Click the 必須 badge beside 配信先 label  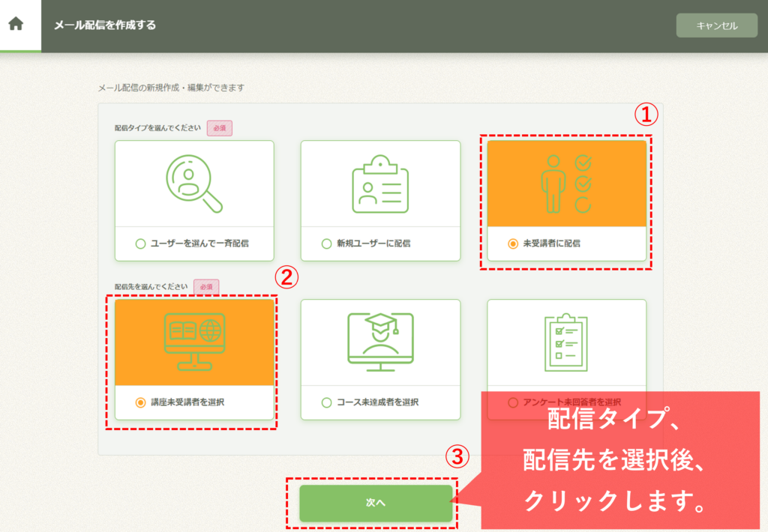click(206, 287)
